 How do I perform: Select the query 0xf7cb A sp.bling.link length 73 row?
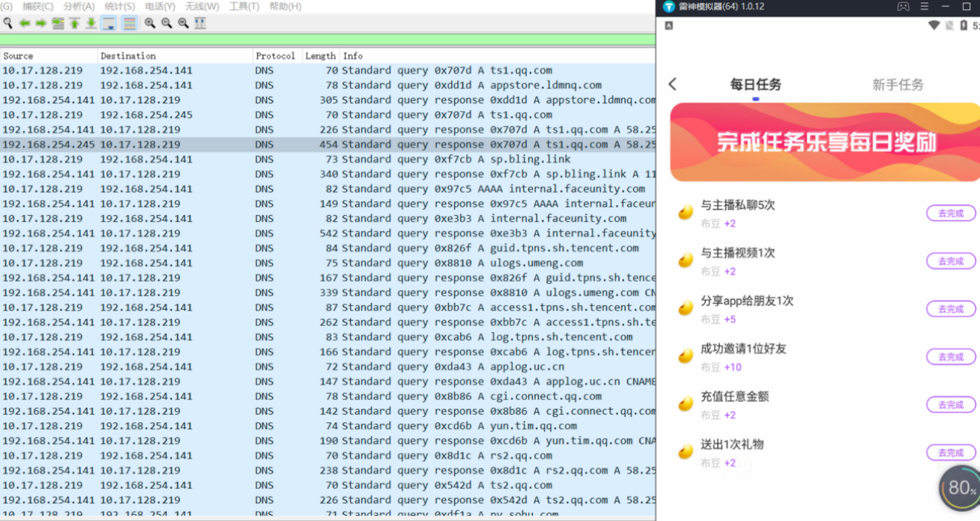328,159
